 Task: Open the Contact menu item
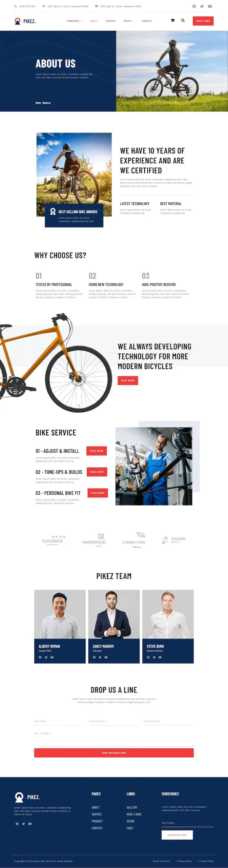click(x=147, y=21)
